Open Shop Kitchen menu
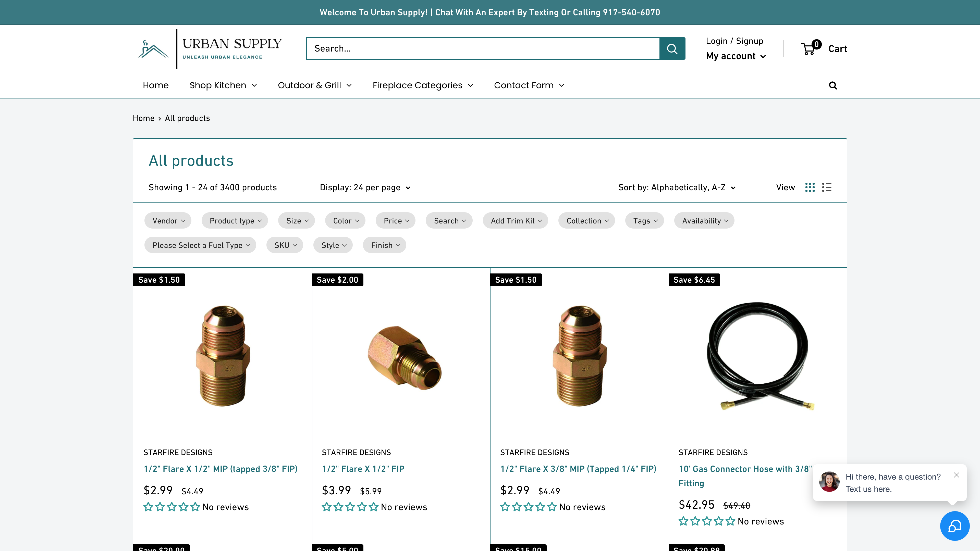Viewport: 980px width, 551px height. (x=223, y=85)
